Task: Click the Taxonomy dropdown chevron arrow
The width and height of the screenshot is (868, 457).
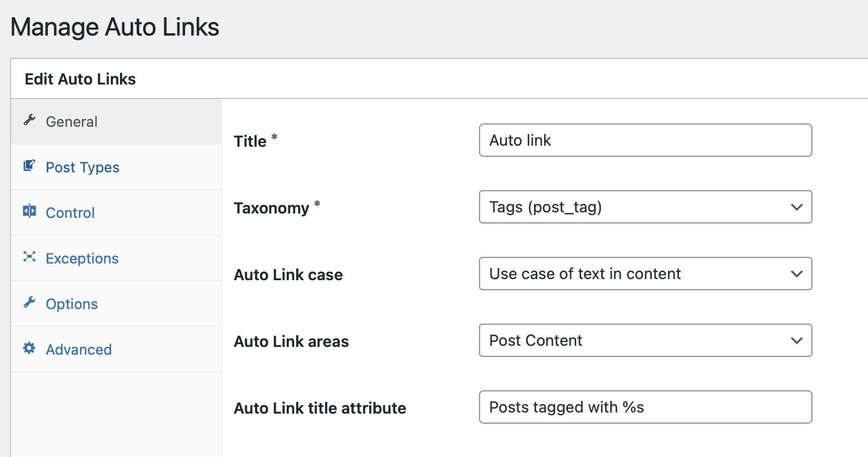Action: tap(797, 207)
